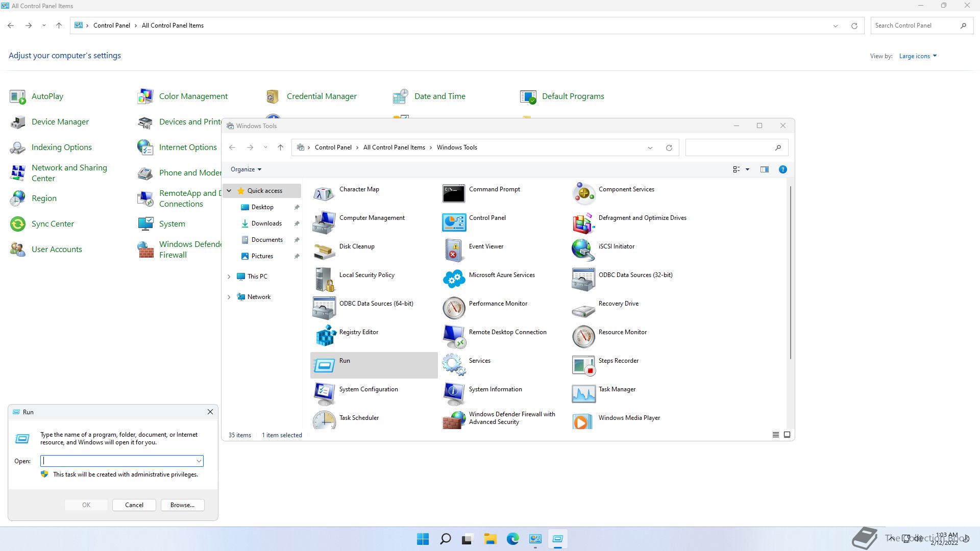This screenshot has width=980, height=551.
Task: Open the Task Manager icon
Action: click(x=583, y=393)
